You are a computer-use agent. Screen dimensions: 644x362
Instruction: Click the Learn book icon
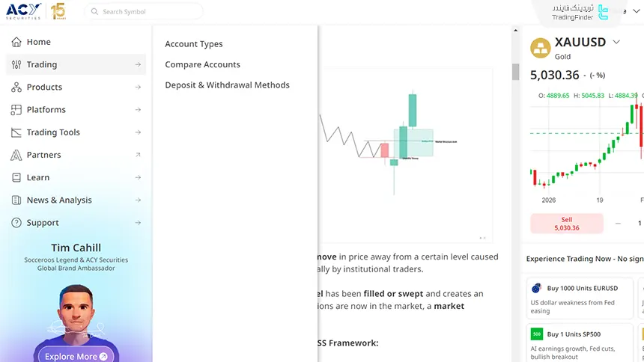[16, 178]
